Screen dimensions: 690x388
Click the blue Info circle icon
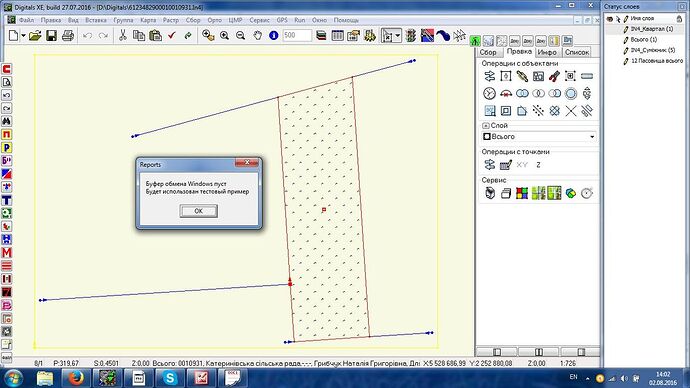[x=273, y=36]
